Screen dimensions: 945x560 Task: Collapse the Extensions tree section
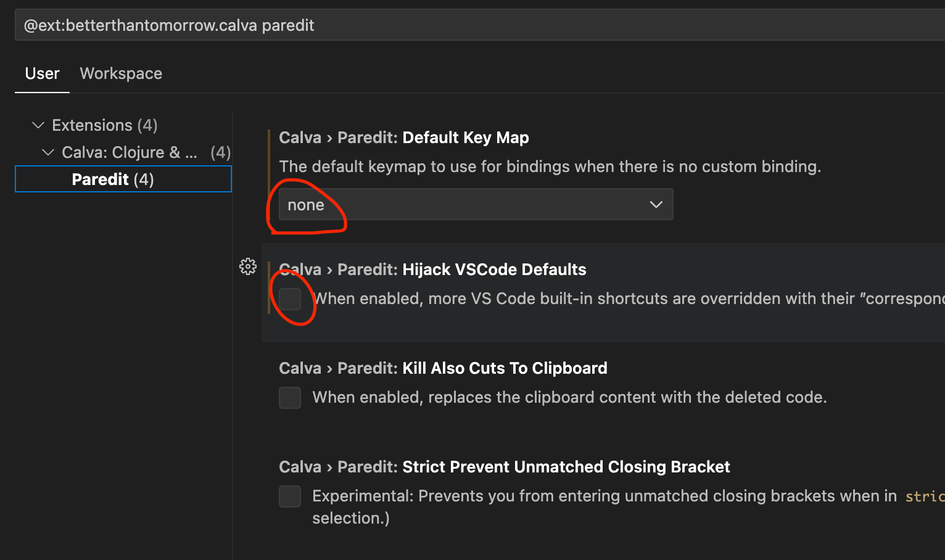point(38,125)
